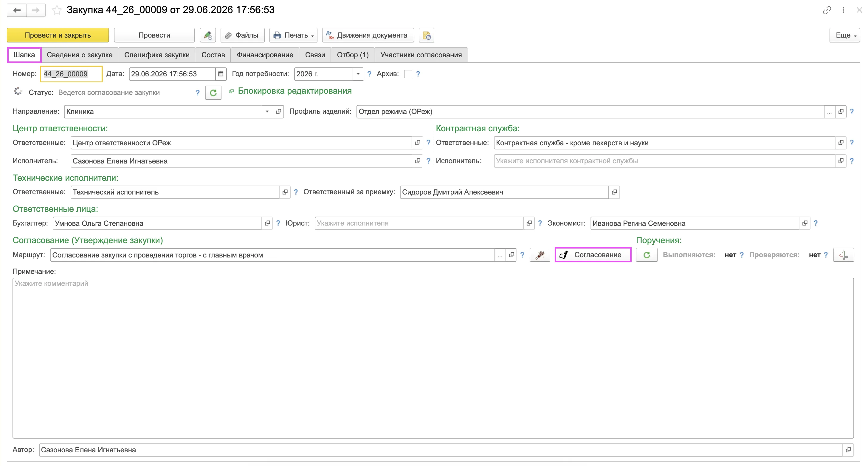Switch to Сведения о закупке tab
The image size is (868, 466).
80,55
